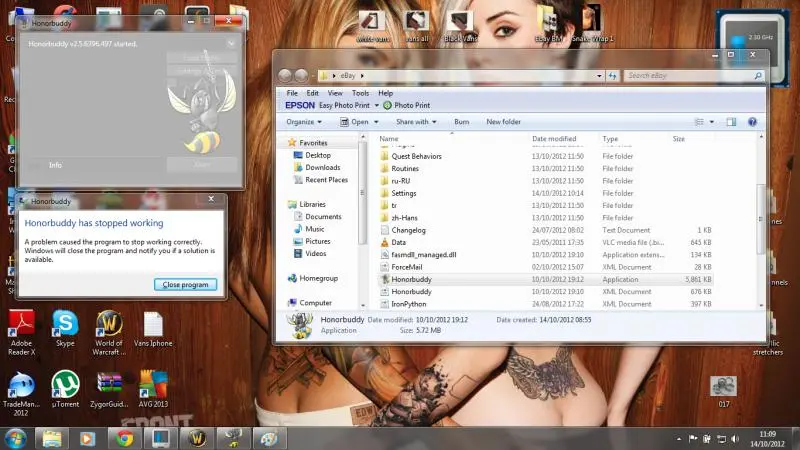Open Google Chrome from the taskbar

124,438
